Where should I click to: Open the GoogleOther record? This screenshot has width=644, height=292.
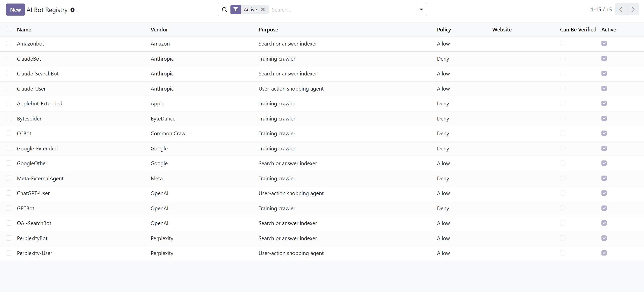coord(32,163)
